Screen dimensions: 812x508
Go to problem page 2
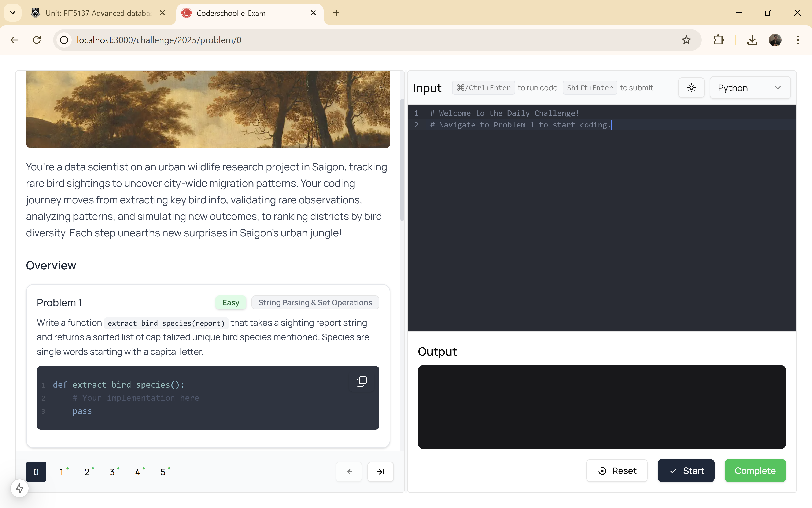[x=87, y=472]
